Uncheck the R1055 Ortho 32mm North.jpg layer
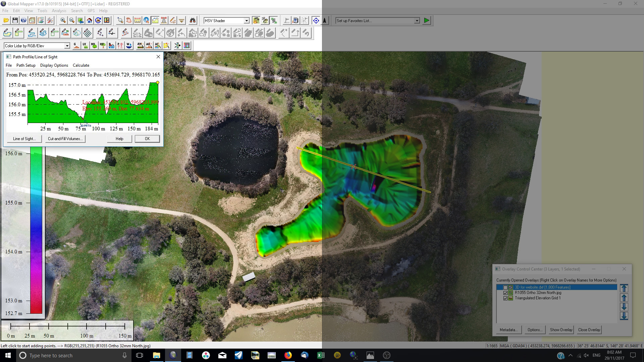The image size is (644, 362). pyautogui.click(x=505, y=293)
